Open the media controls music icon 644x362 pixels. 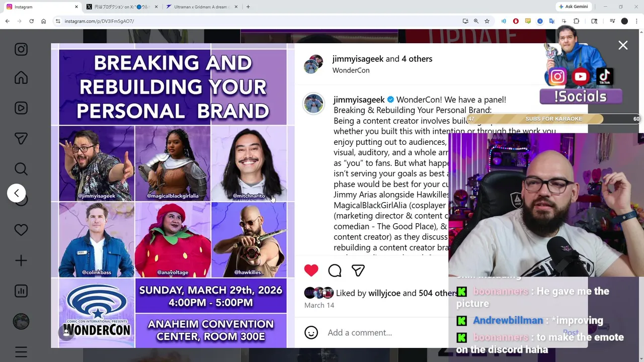point(612,21)
